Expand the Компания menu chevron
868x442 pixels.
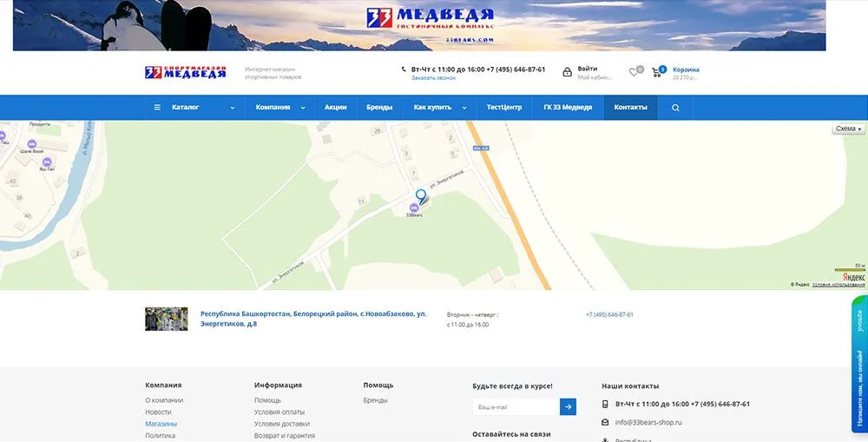[303, 108]
